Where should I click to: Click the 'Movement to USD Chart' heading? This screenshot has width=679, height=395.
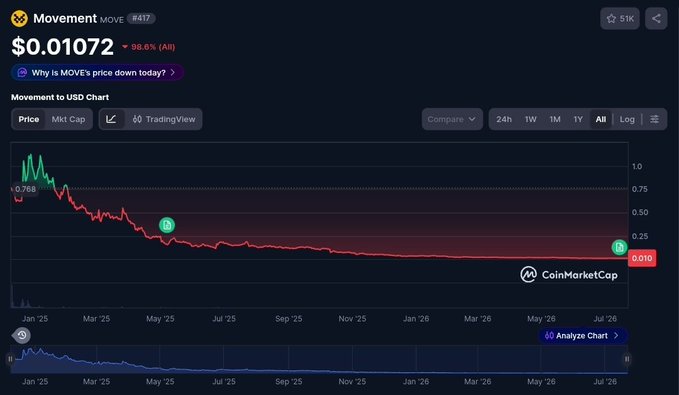click(60, 97)
